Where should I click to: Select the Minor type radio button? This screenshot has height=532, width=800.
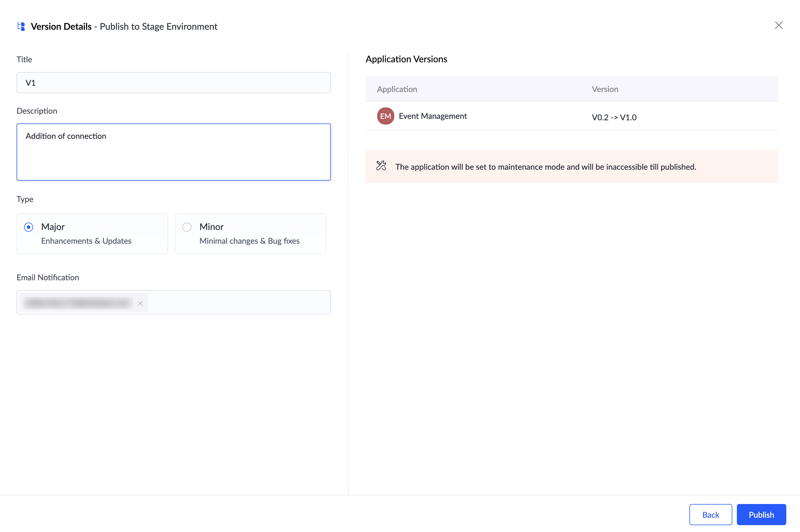click(x=187, y=227)
